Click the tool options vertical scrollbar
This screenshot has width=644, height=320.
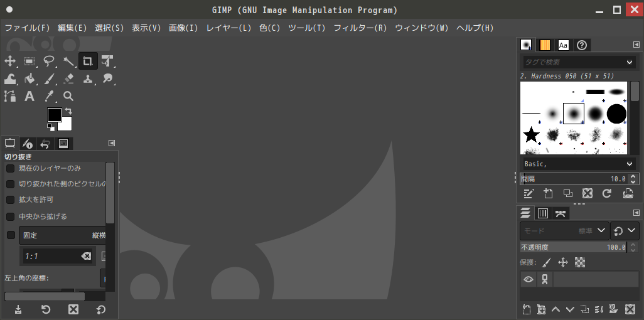110,193
